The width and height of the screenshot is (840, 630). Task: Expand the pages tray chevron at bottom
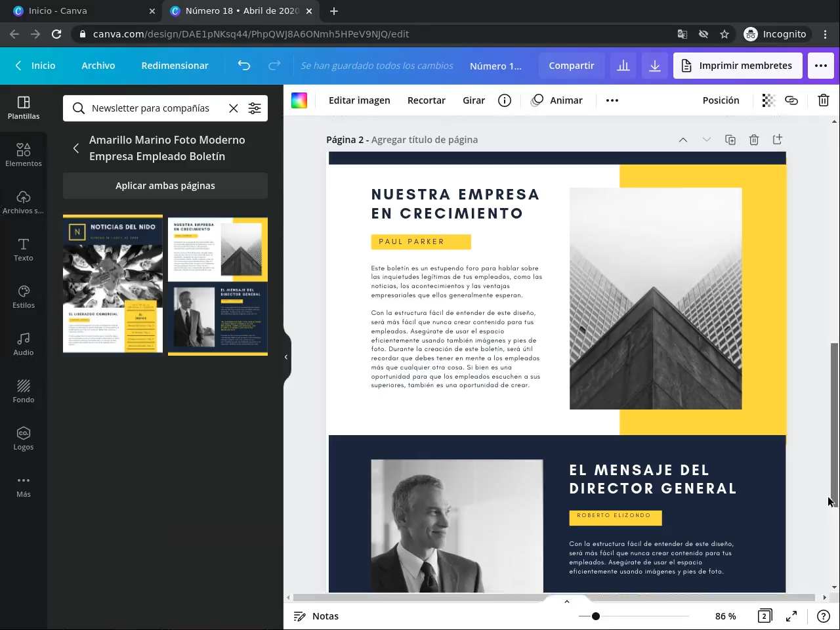point(567,601)
